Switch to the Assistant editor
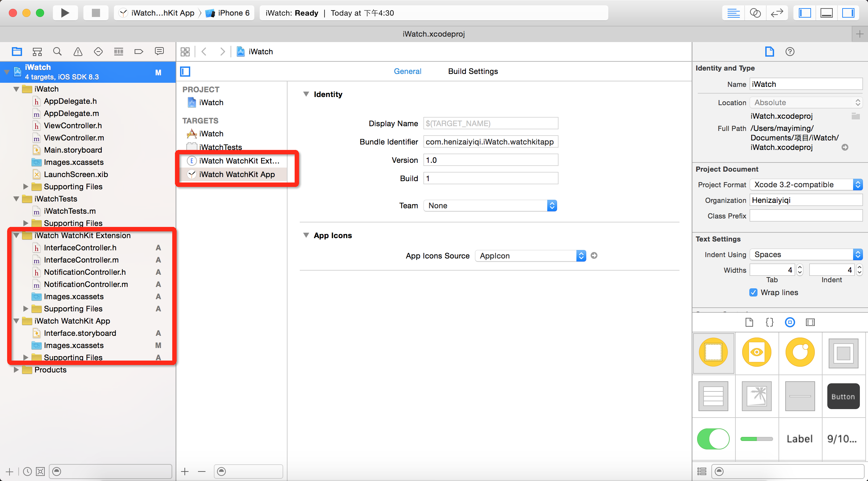 (755, 13)
